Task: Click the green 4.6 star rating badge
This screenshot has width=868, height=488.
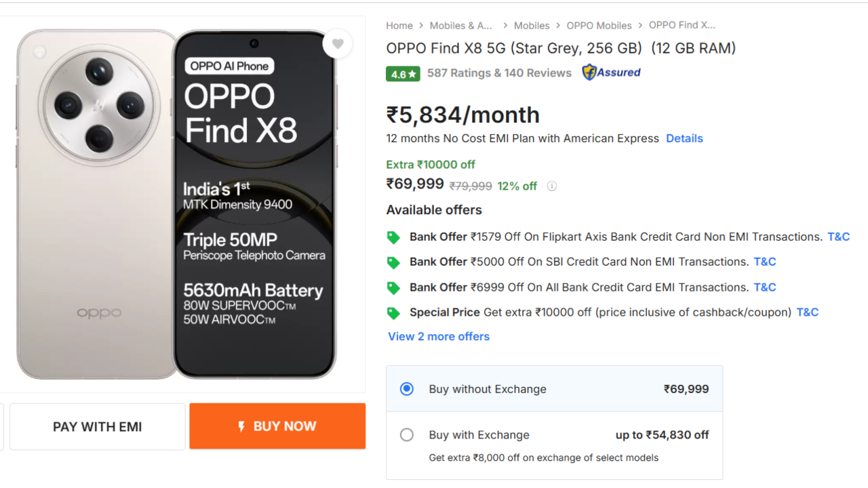Action: tap(403, 73)
